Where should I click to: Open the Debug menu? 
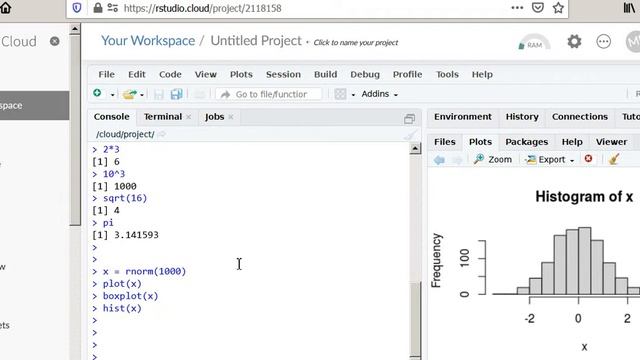point(365,74)
